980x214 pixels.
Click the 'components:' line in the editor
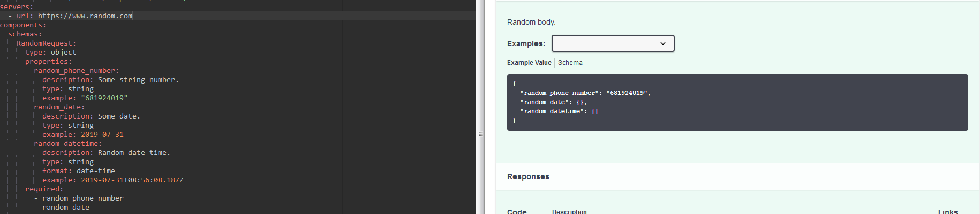(x=23, y=25)
